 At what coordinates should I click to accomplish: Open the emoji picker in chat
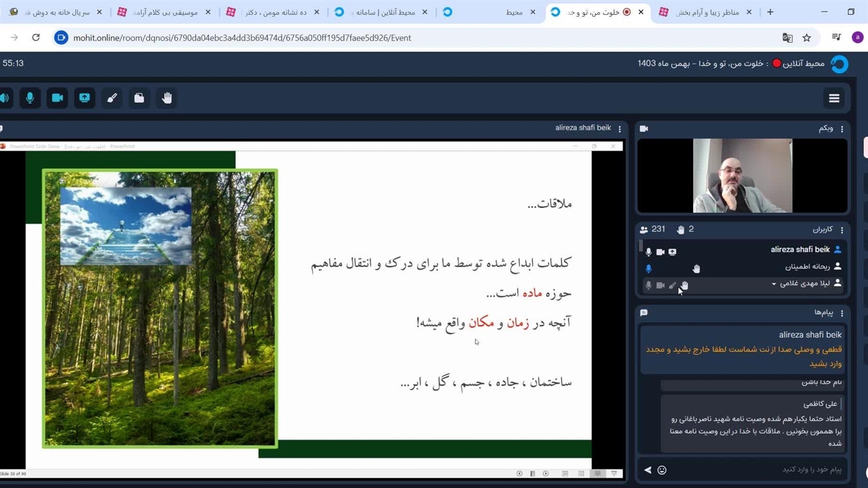tap(662, 470)
